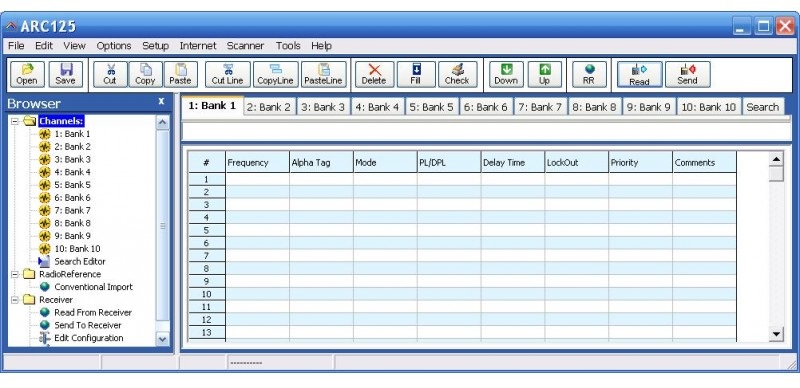
Task: Click Send to scanner toolbar icon
Action: pyautogui.click(x=687, y=75)
